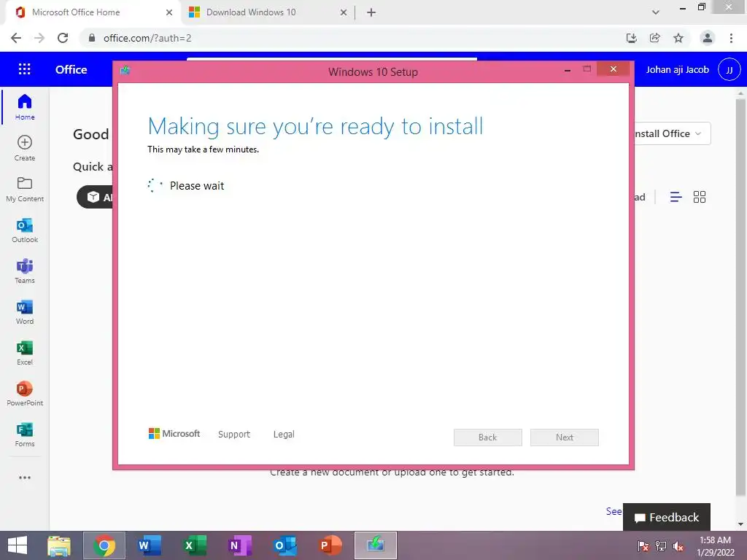747x560 pixels.
Task: Open Legal link in Setup dialog
Action: coord(284,435)
